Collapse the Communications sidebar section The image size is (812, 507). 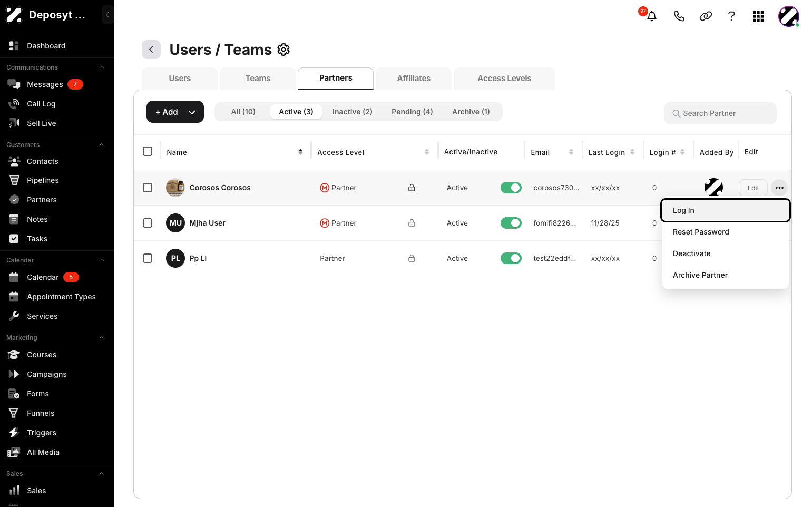102,67
